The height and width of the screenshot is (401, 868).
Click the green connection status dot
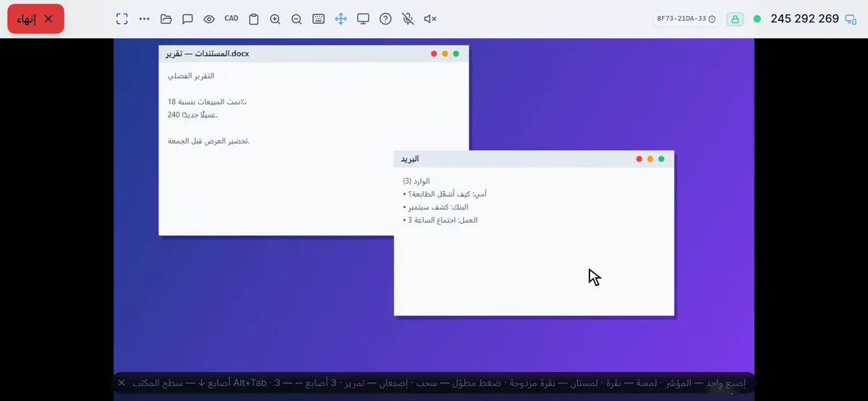point(757,19)
